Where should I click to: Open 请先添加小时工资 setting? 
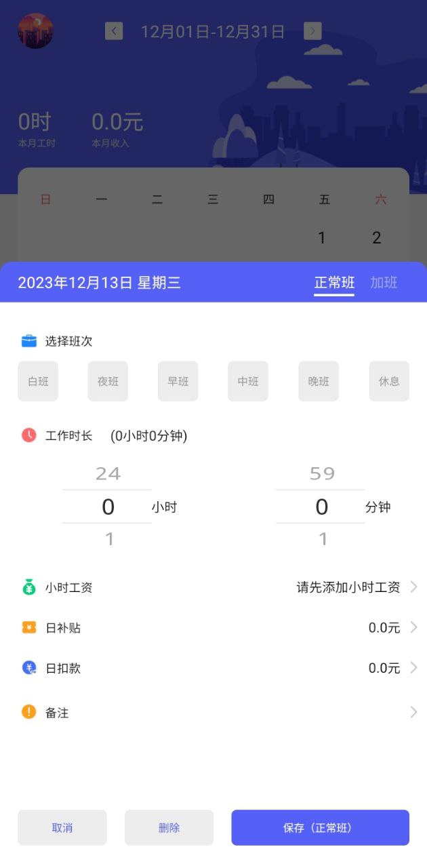(348, 587)
